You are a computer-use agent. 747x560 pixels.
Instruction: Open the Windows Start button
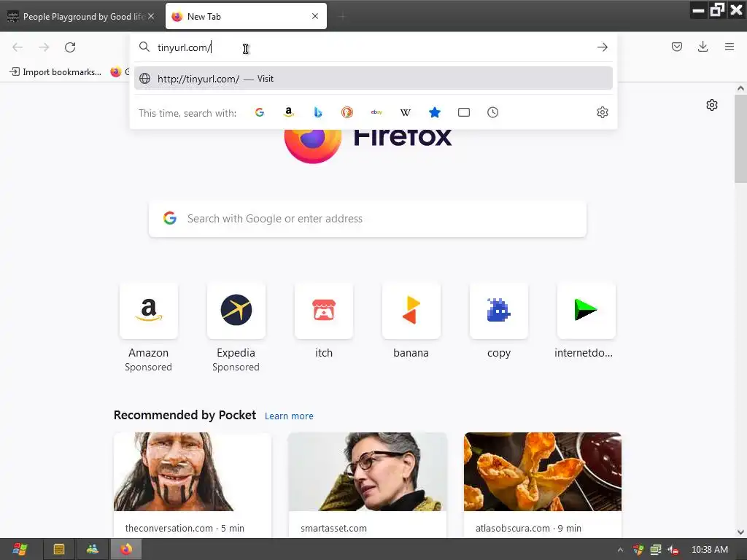(x=20, y=550)
